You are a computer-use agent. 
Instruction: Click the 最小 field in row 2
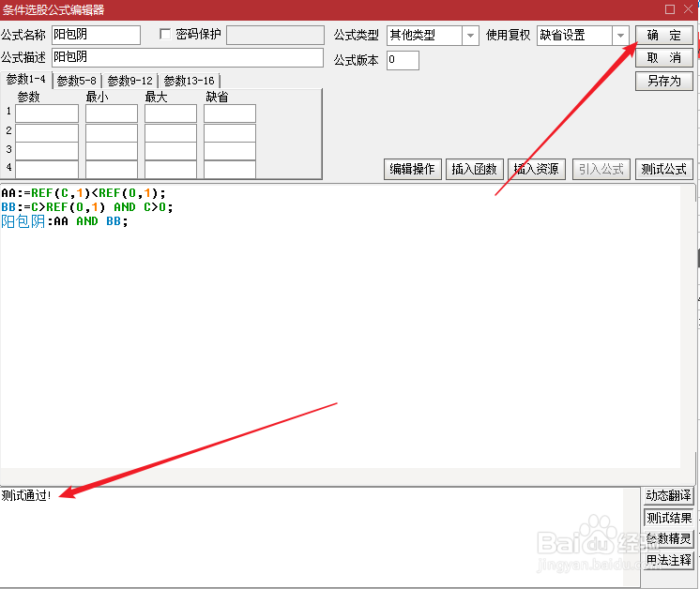111,132
